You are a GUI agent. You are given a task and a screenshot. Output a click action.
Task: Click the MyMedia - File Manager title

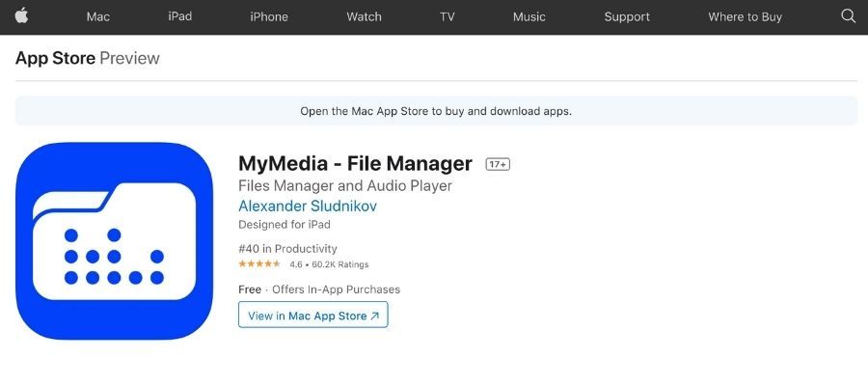click(355, 164)
